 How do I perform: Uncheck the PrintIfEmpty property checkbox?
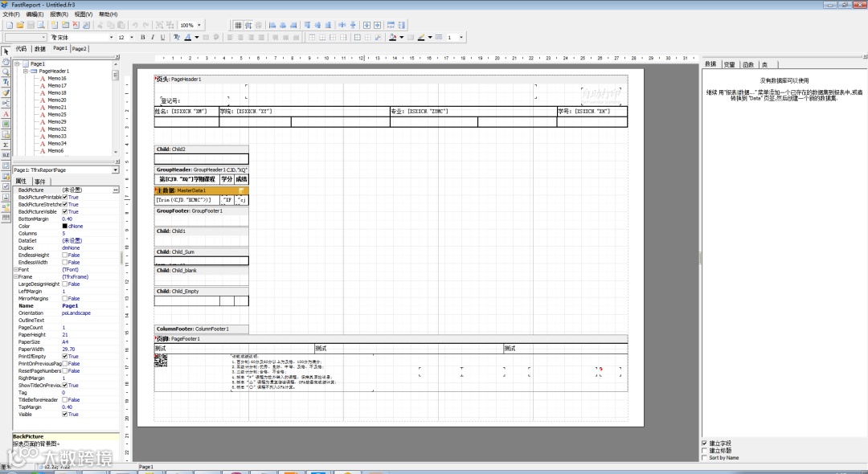pyautogui.click(x=65, y=357)
